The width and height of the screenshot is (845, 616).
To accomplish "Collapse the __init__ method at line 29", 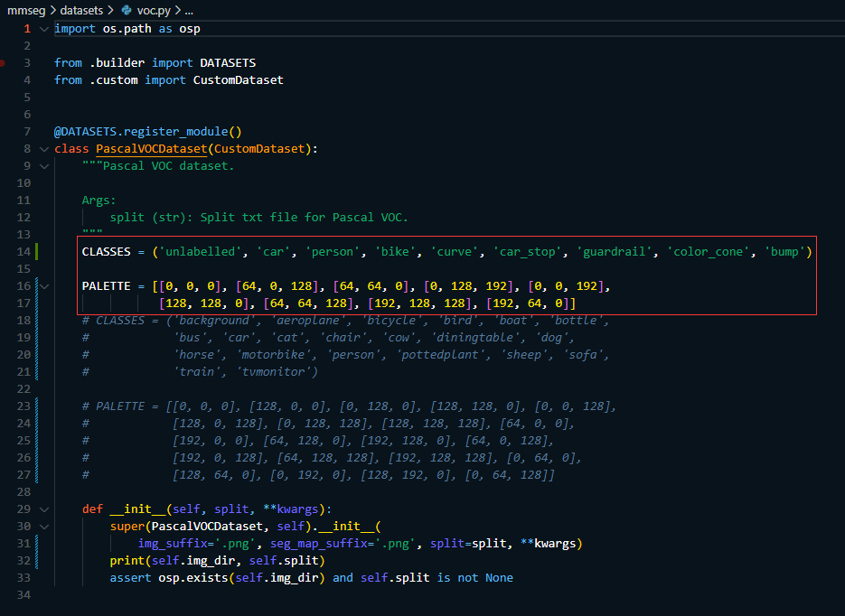I will (x=42, y=509).
